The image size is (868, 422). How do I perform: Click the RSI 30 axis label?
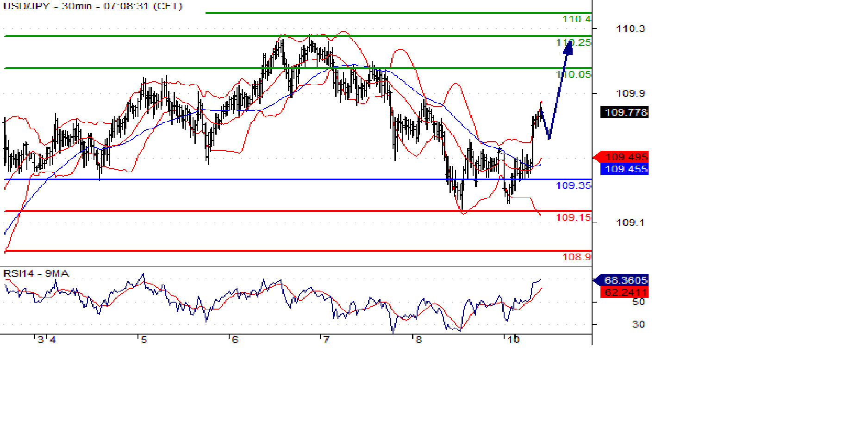click(639, 324)
